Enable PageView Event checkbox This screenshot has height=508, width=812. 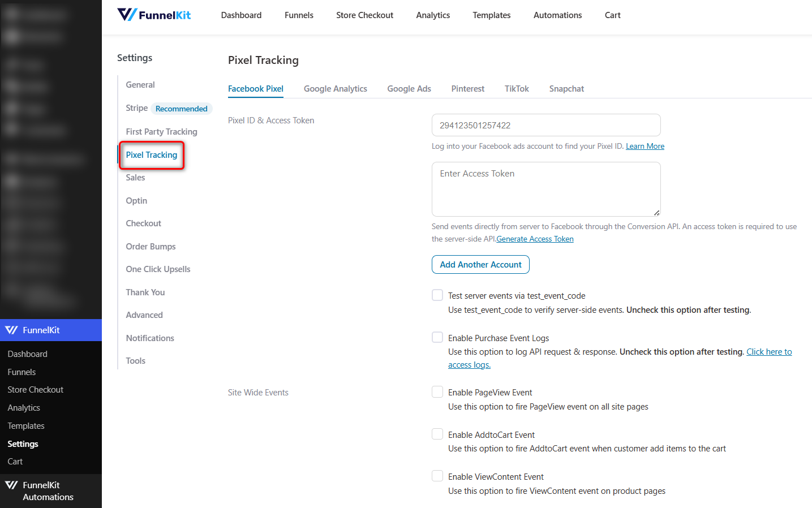tap(437, 391)
